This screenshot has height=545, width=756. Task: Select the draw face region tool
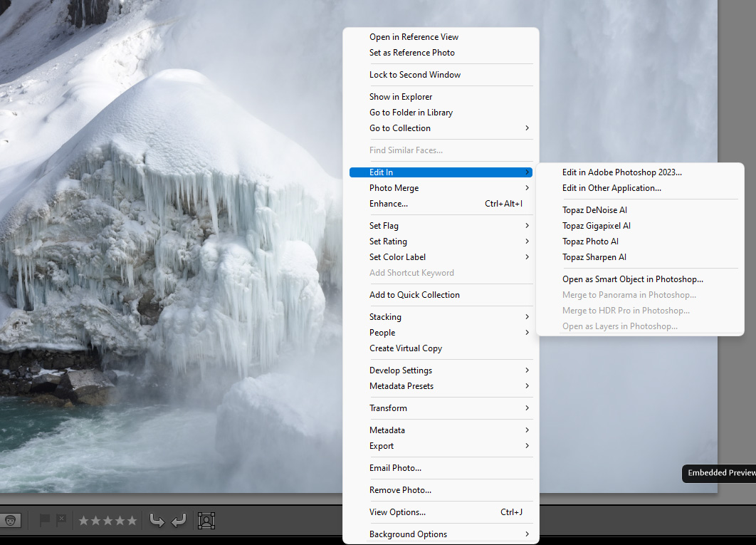click(206, 520)
